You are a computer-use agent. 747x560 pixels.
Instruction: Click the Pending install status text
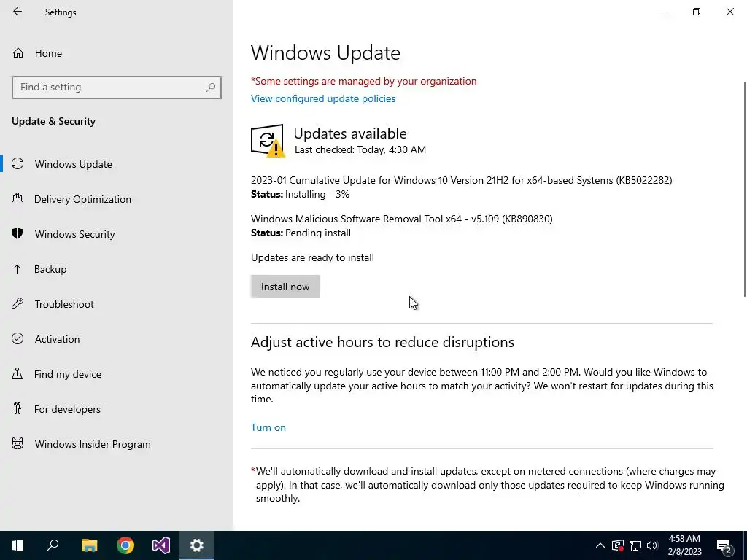point(318,233)
